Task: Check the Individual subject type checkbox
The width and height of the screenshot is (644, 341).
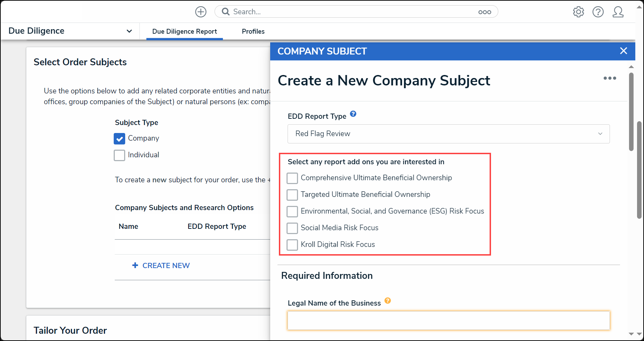Action: [x=119, y=155]
